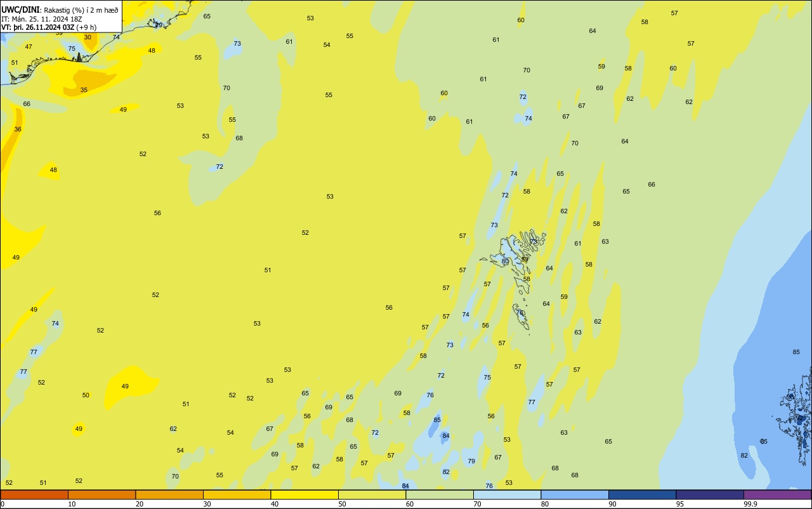Click the 'IT: Mán. 25. 11. 2024 18Z' line
The height and width of the screenshot is (509, 812).
tap(41, 19)
